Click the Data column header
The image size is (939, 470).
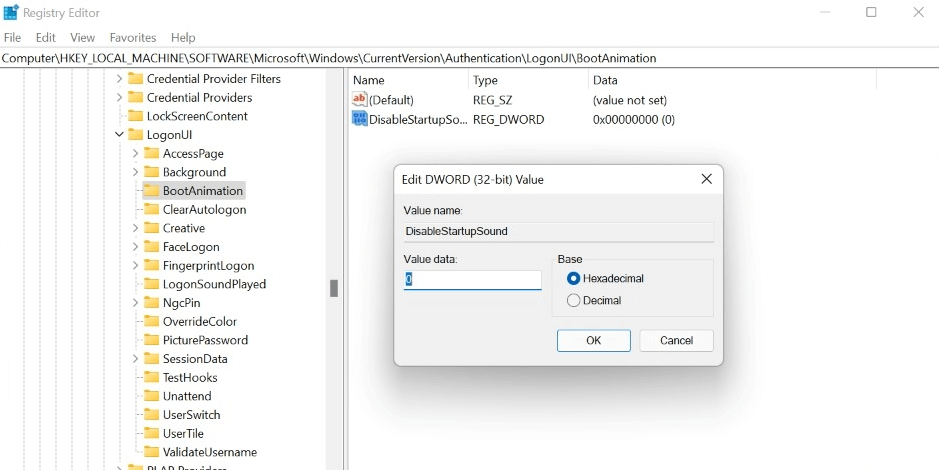pyautogui.click(x=732, y=80)
